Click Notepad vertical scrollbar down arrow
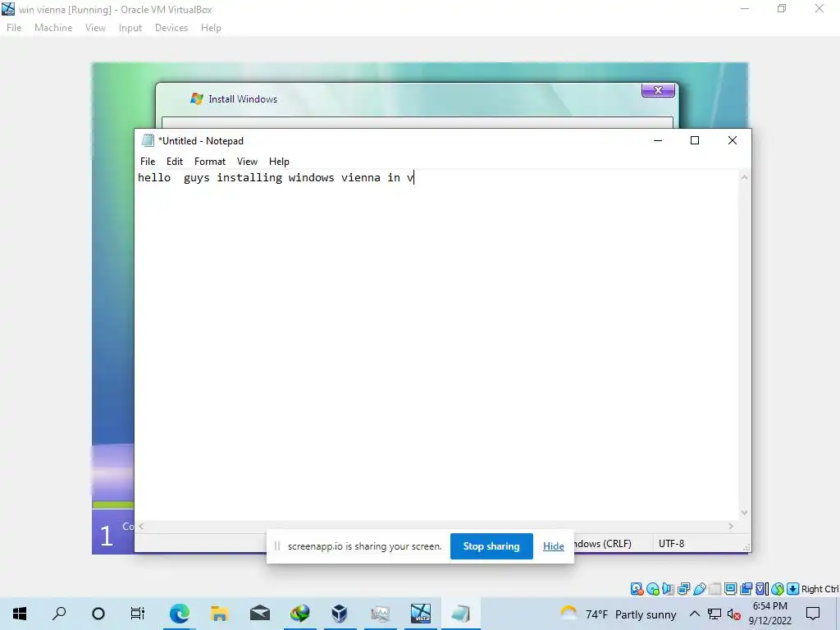This screenshot has width=840, height=630. click(x=744, y=513)
